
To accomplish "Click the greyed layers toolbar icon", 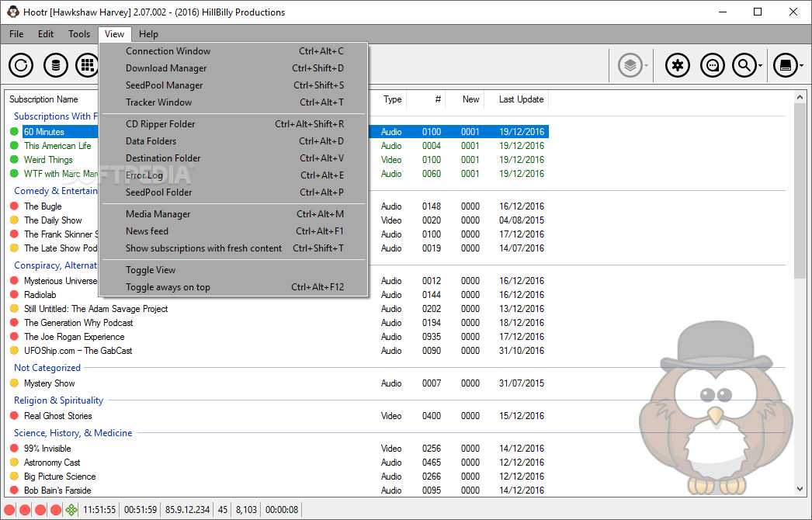I will [x=630, y=65].
